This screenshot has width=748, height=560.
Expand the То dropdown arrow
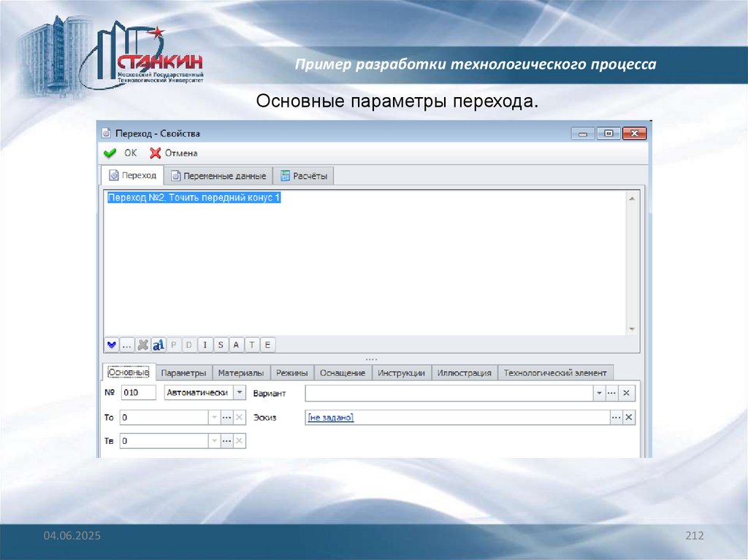(214, 418)
